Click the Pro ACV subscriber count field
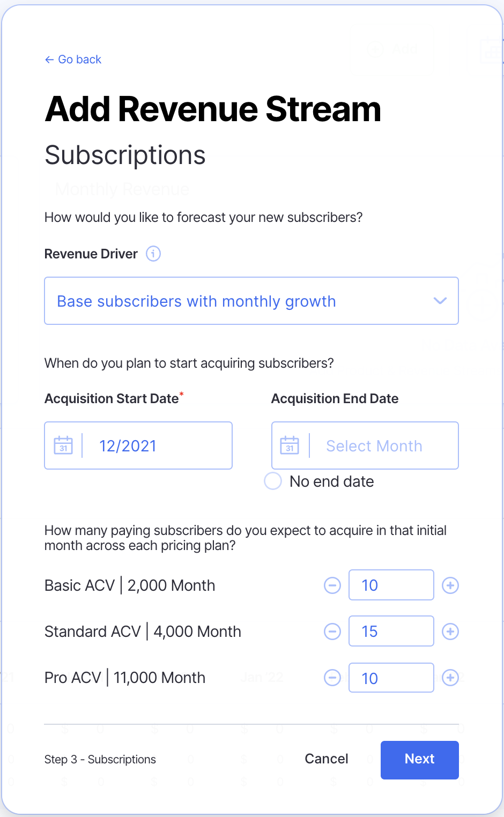This screenshot has width=504, height=817. click(391, 678)
